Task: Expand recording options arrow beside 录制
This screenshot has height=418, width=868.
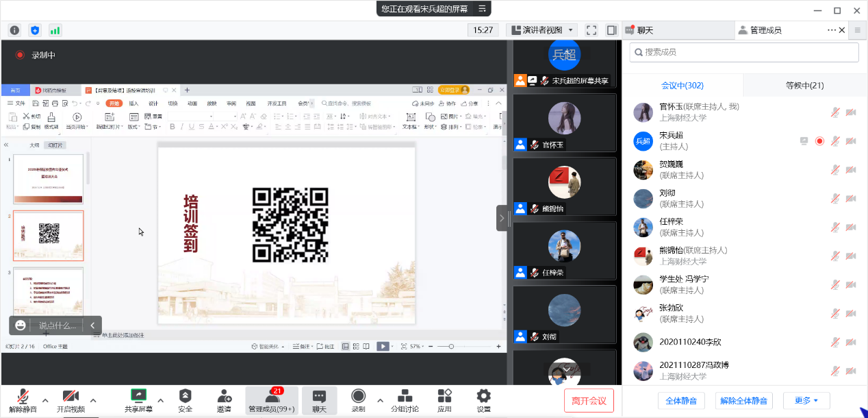Action: coord(379,400)
